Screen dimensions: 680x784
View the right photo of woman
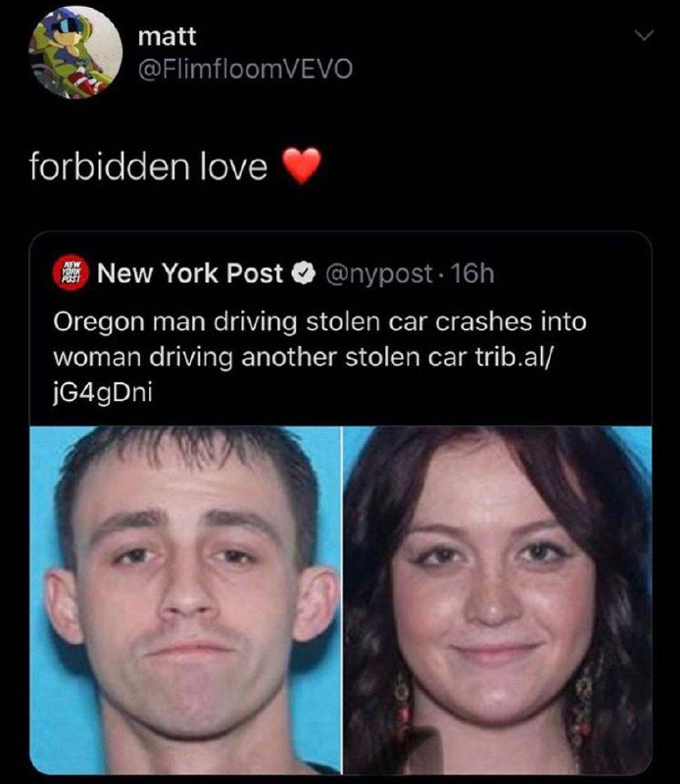[x=498, y=600]
